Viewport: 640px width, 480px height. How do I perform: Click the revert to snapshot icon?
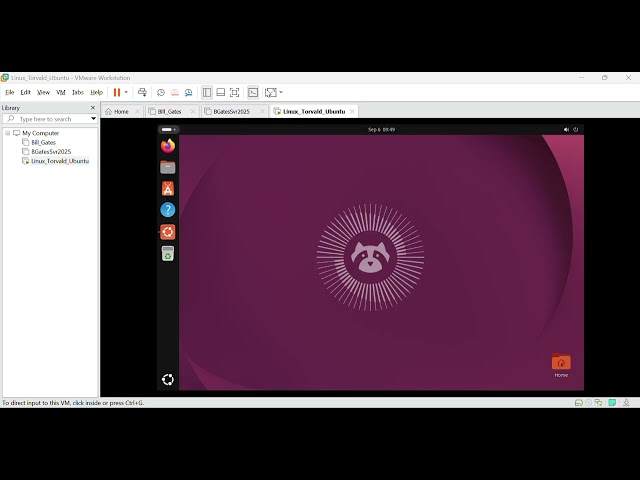[175, 93]
